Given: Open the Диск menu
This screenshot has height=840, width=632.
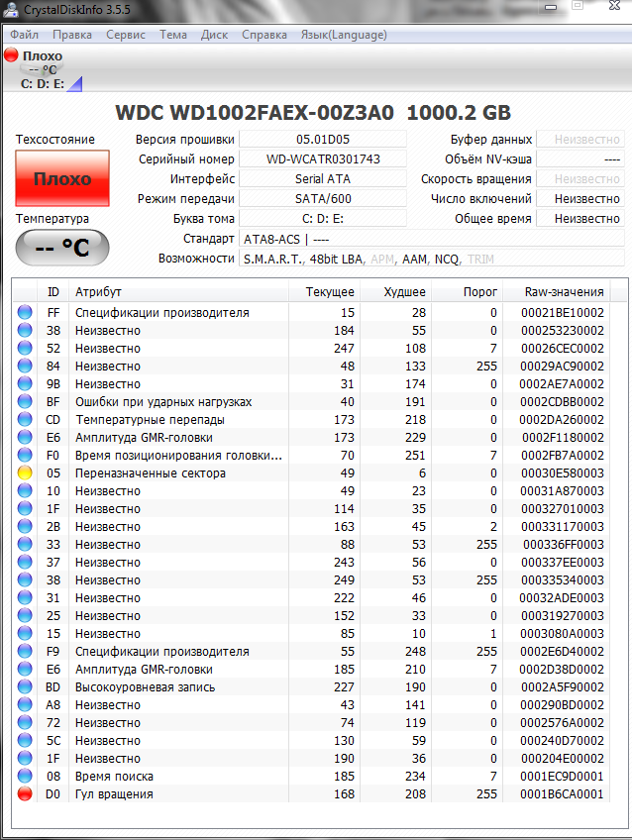Looking at the screenshot, I should click(x=214, y=35).
